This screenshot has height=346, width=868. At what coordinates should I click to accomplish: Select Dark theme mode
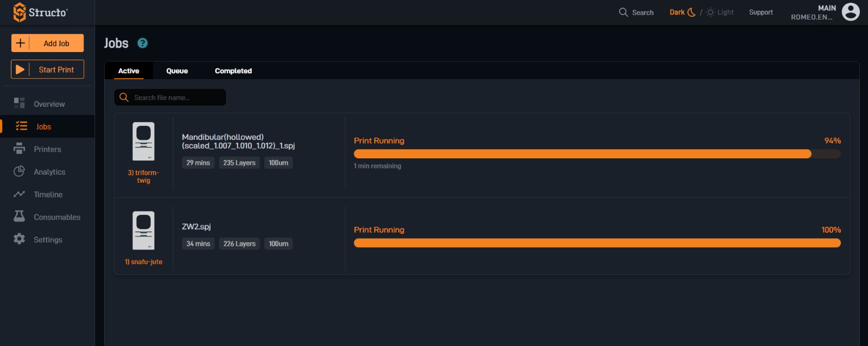682,12
